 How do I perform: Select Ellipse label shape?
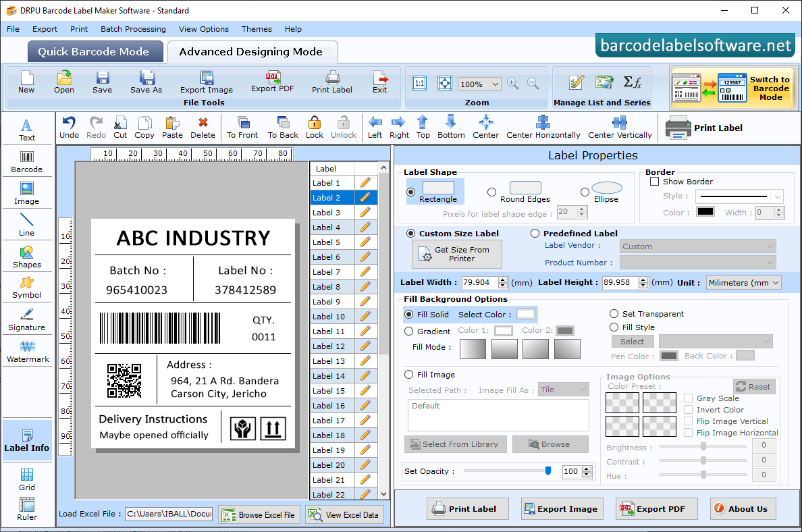point(585,192)
